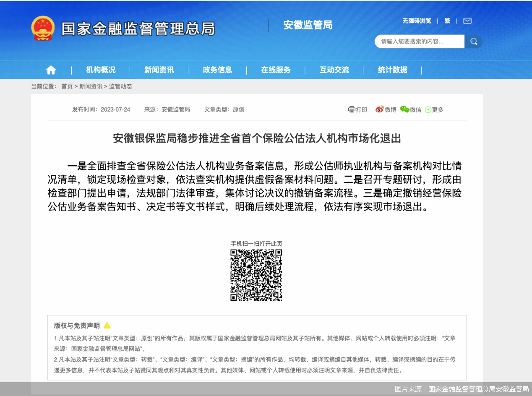The width and height of the screenshot is (532, 396).
Task: Open the 新闻资讯 navigation menu
Action: click(159, 70)
